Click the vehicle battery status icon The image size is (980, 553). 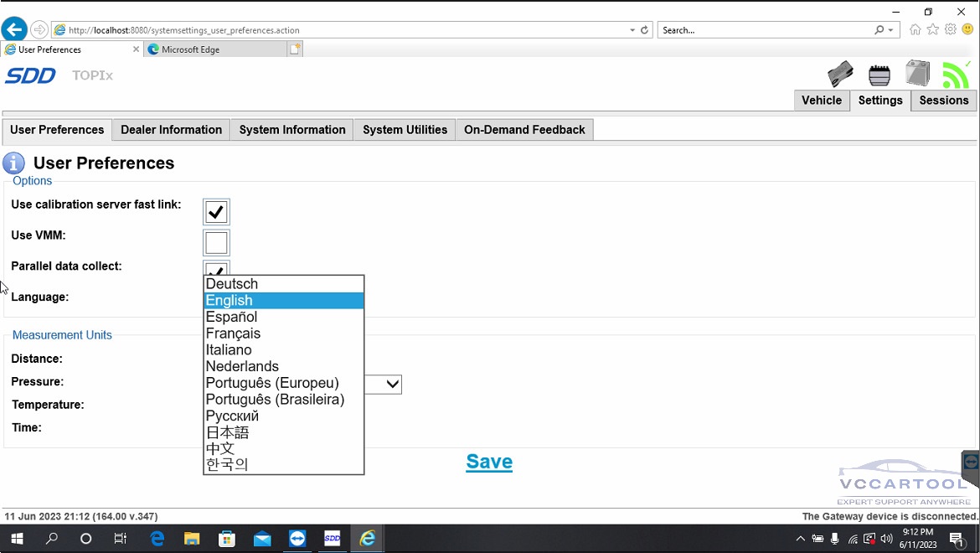(x=917, y=74)
